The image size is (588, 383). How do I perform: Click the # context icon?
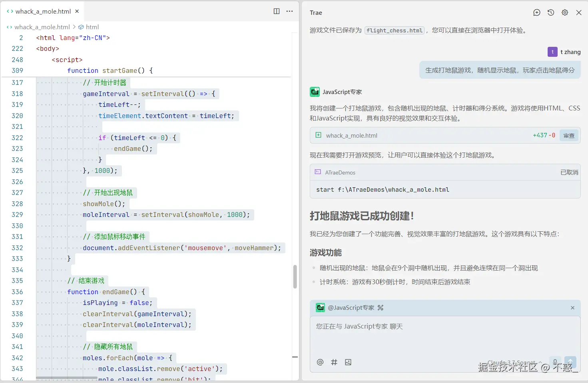[x=334, y=362]
